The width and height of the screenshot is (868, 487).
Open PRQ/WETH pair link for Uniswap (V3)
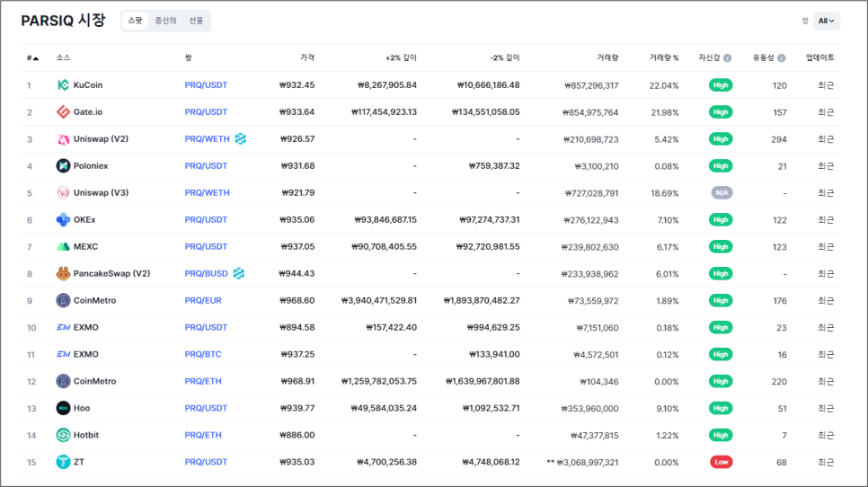[207, 192]
